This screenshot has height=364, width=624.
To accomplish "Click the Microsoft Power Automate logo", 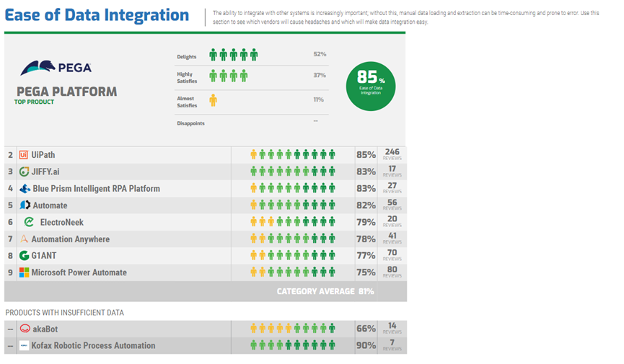I will pyautogui.click(x=25, y=272).
